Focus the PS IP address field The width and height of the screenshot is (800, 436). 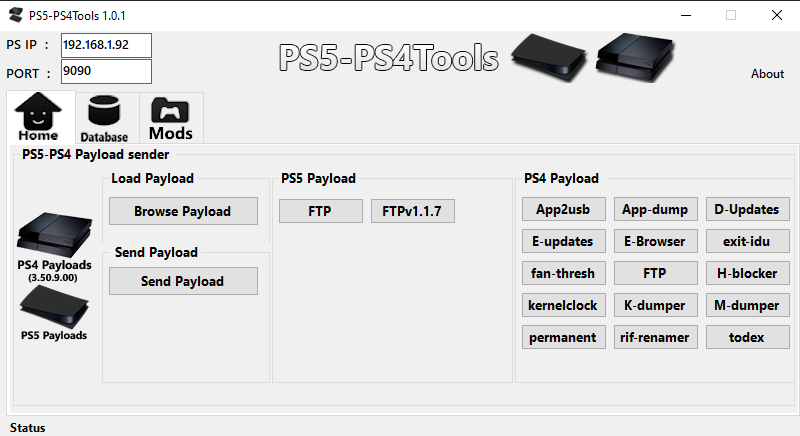coord(106,45)
